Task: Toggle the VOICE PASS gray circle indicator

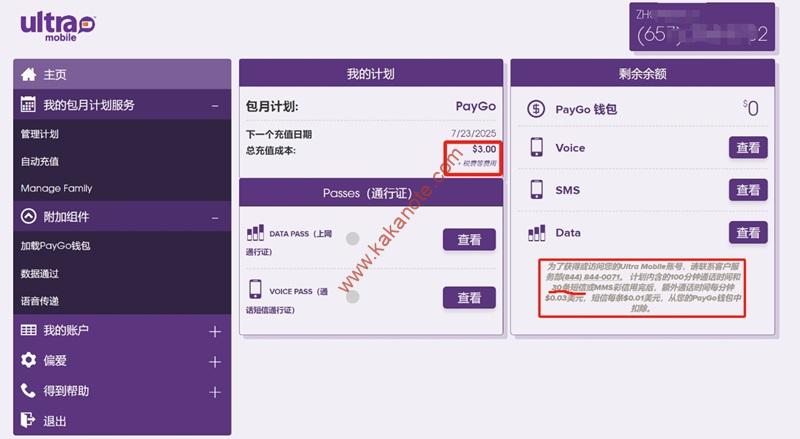Action: [x=353, y=297]
